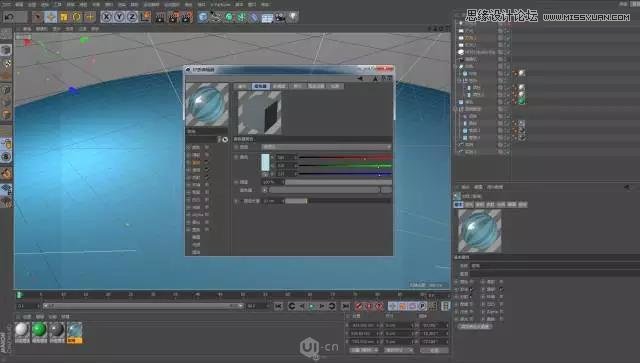
Task: Adjust the green G color slider
Action: pyautogui.click(x=345, y=166)
